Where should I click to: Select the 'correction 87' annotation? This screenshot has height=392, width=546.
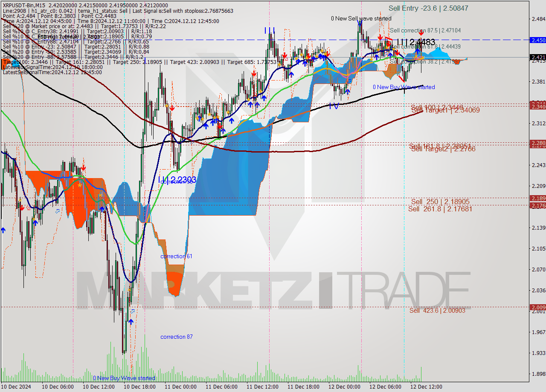click(176, 337)
